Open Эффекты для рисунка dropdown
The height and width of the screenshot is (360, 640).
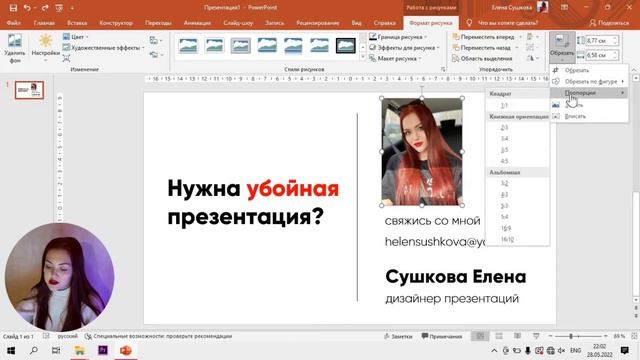tap(404, 48)
